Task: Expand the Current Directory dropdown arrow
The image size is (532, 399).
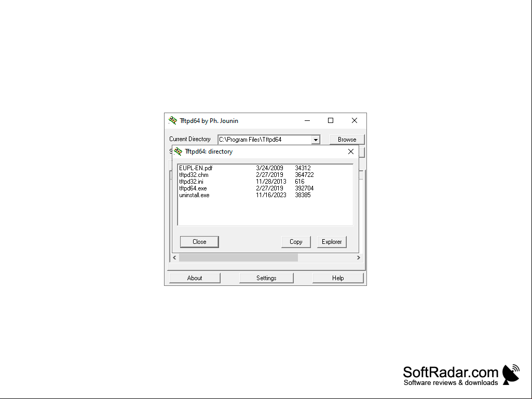Action: (x=316, y=140)
